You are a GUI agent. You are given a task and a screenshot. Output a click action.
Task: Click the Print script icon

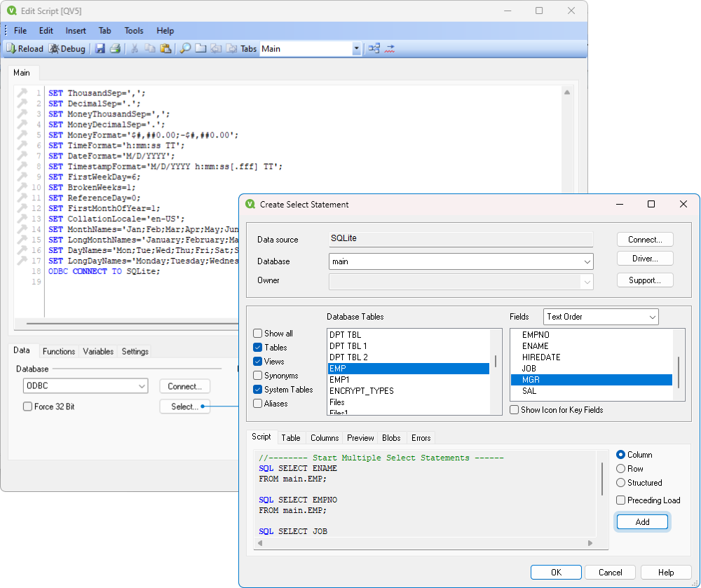pos(114,48)
